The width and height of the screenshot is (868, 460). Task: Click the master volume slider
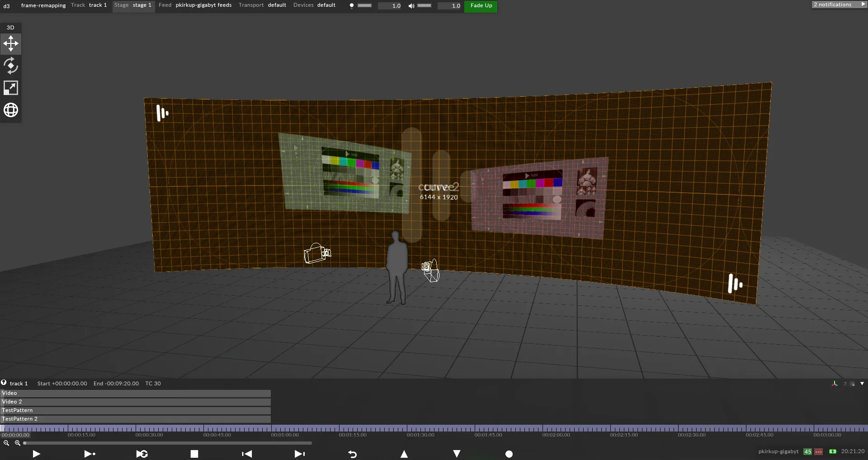click(424, 6)
